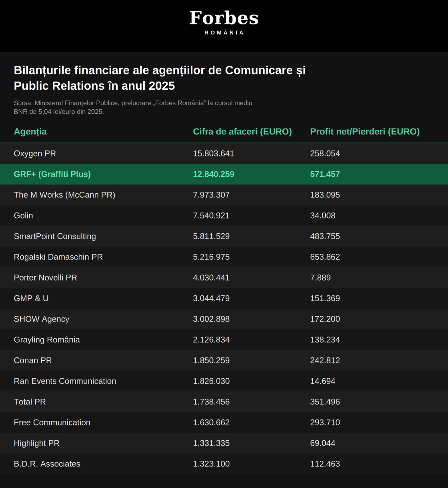Viewport: 448px width, 488px height.
Task: Select the GMP & U agency name
Action: [x=31, y=298]
